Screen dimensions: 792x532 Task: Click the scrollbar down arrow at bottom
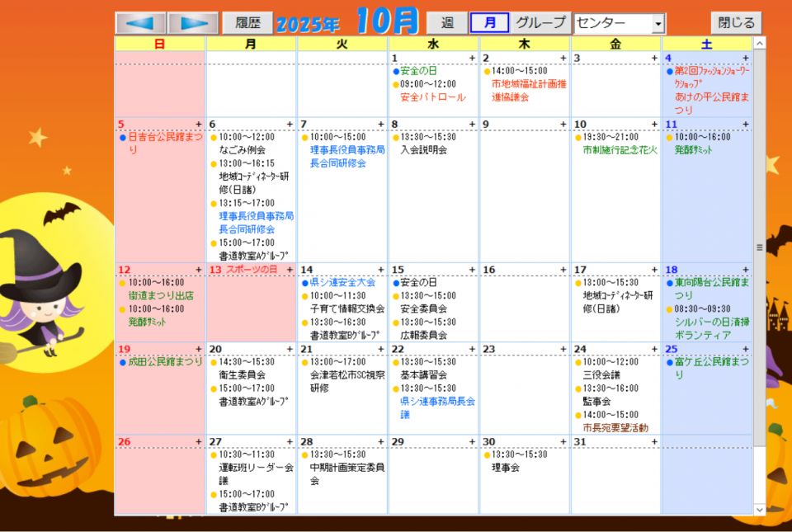click(759, 510)
